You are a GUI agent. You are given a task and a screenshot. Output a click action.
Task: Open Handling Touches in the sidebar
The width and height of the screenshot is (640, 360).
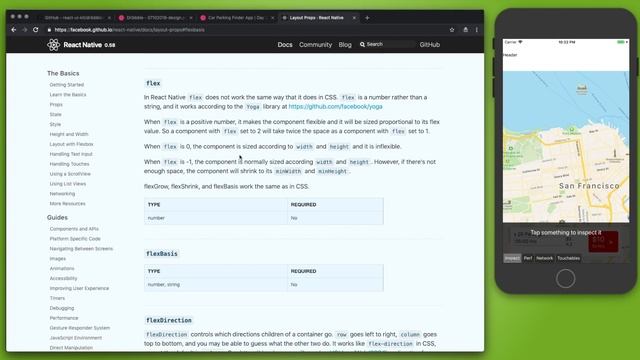click(x=69, y=164)
